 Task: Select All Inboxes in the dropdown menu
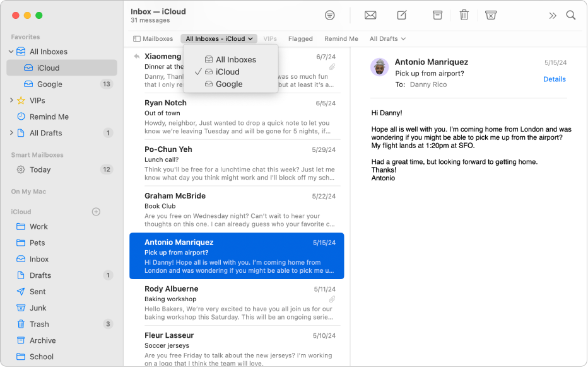point(236,59)
